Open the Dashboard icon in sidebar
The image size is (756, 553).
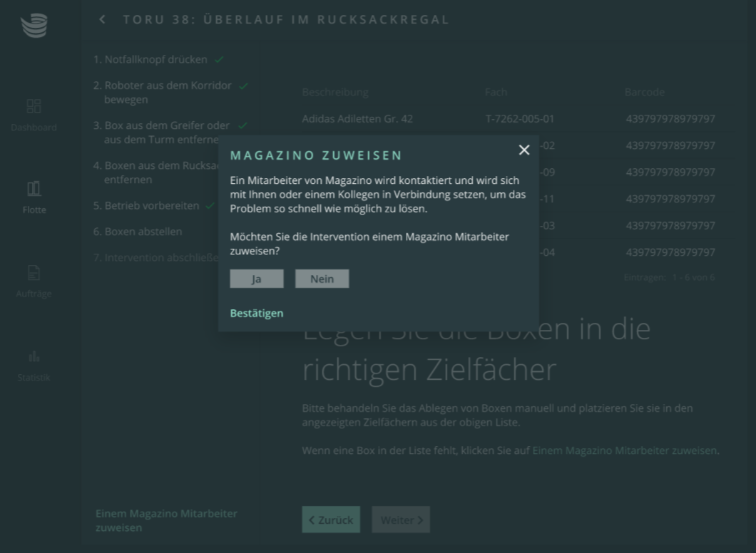click(34, 107)
